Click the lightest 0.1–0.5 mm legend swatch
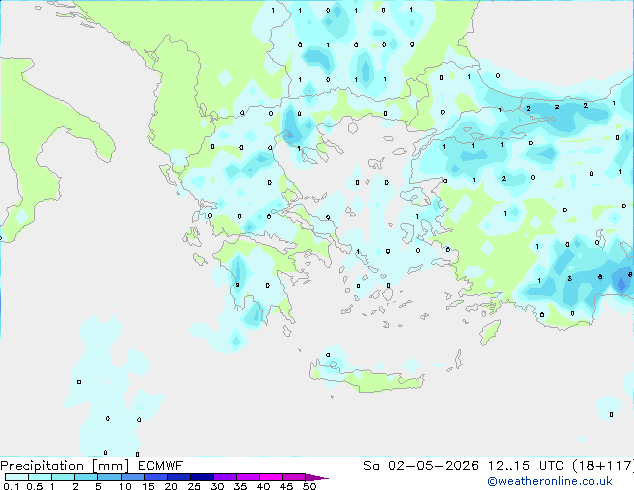This screenshot has width=634, height=490. 17,477
